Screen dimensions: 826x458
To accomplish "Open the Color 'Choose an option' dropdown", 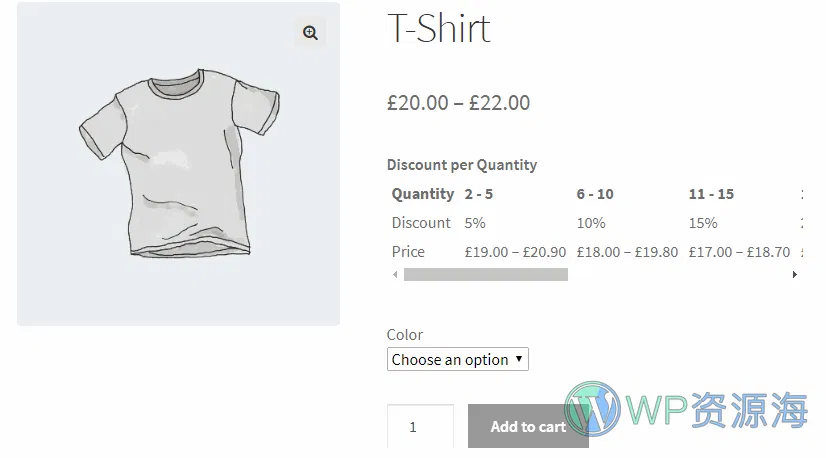I will point(458,359).
